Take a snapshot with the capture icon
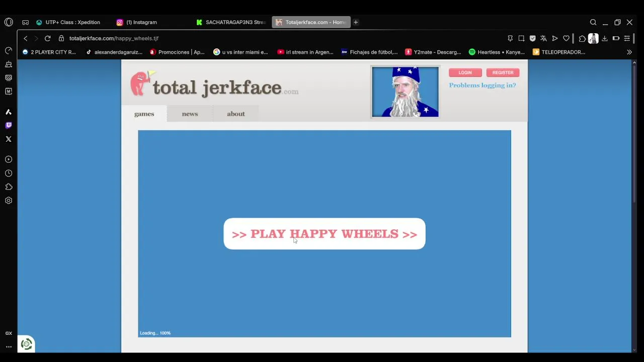 coord(521,38)
